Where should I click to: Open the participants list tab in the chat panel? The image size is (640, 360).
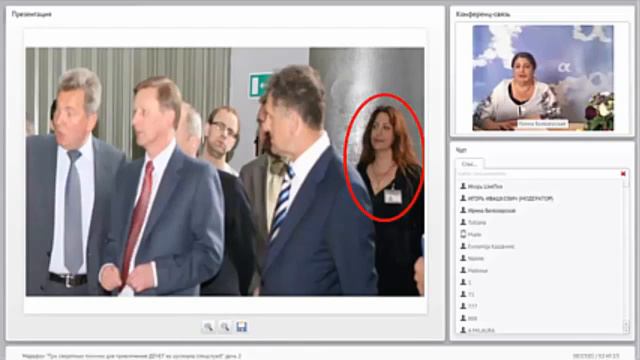click(469, 164)
